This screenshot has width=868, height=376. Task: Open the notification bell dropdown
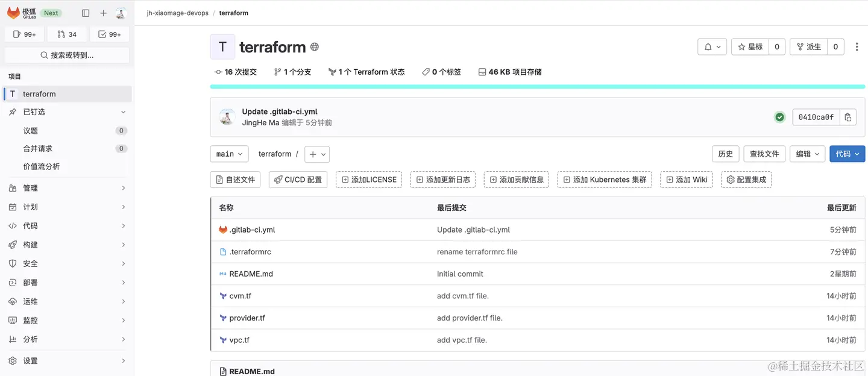(x=712, y=47)
